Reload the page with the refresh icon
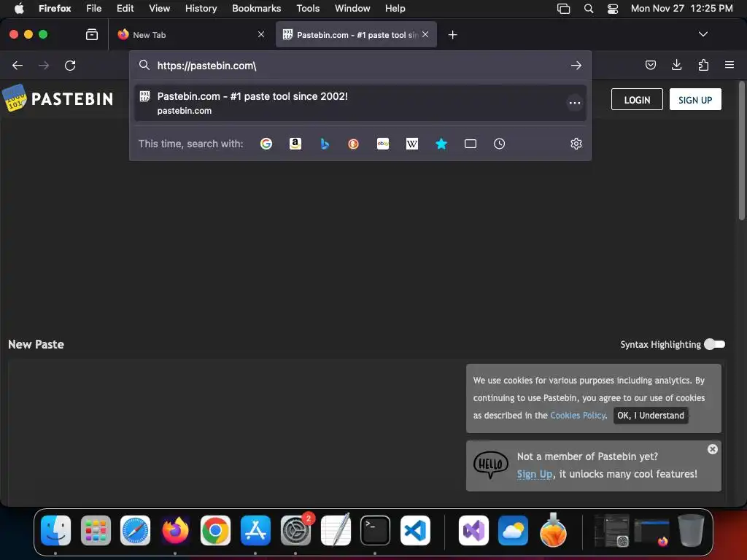 tap(70, 65)
